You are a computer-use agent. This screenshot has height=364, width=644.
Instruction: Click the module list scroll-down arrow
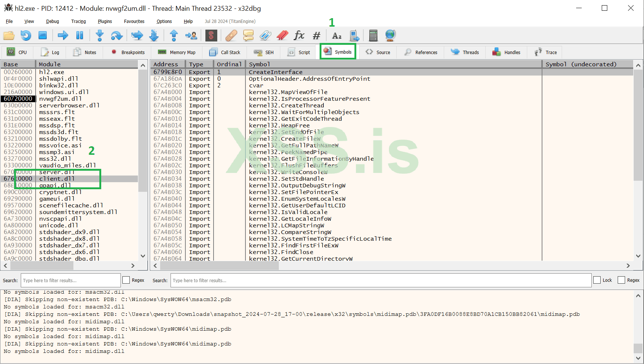click(143, 256)
